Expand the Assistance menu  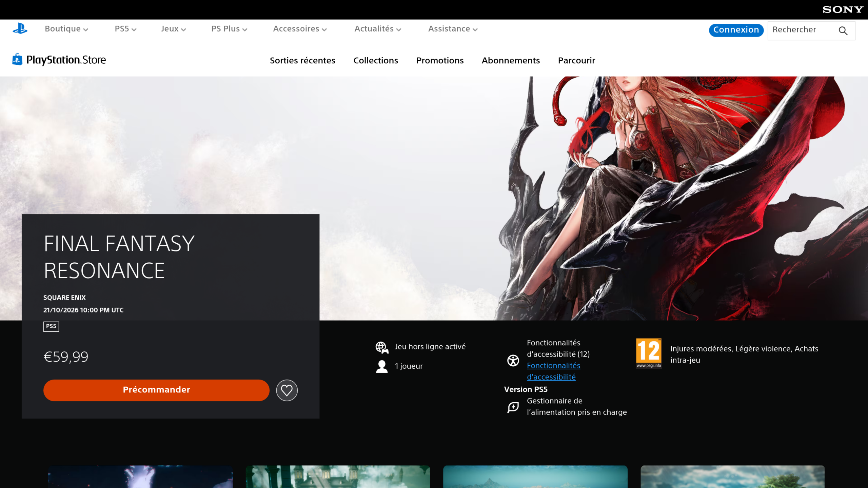(x=453, y=29)
